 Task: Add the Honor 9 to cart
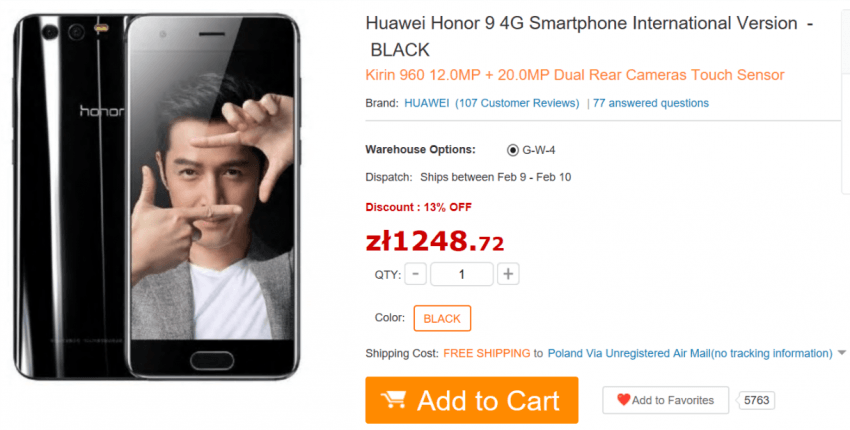point(472,400)
